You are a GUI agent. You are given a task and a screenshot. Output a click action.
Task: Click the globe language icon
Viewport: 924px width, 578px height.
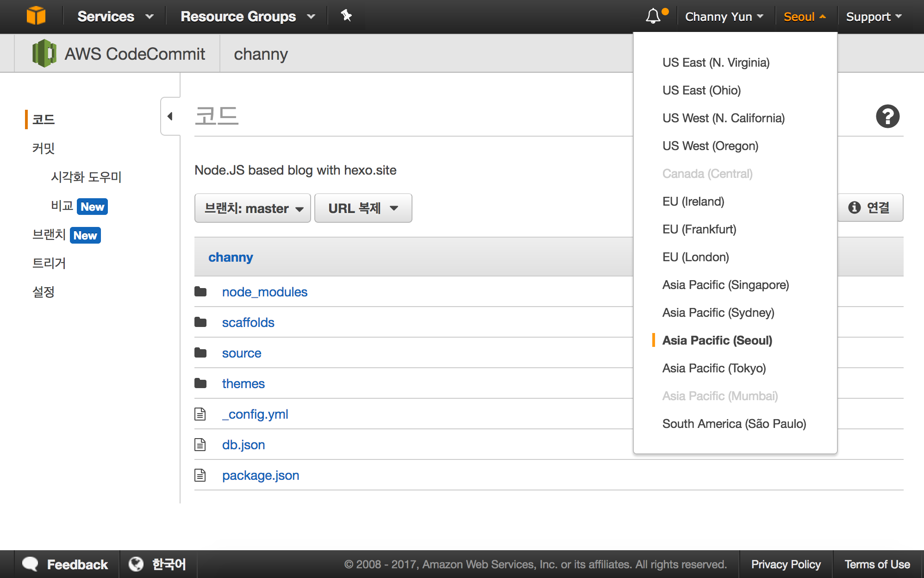point(136,564)
